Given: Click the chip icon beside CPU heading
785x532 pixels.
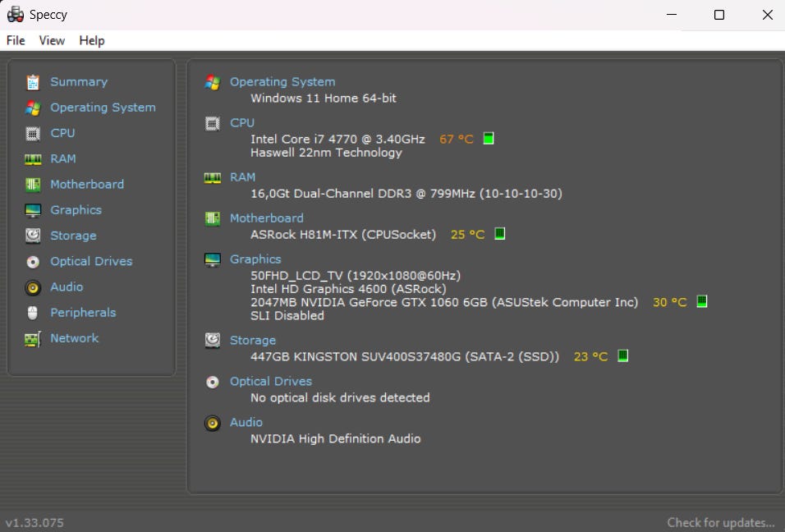Looking at the screenshot, I should point(213,123).
